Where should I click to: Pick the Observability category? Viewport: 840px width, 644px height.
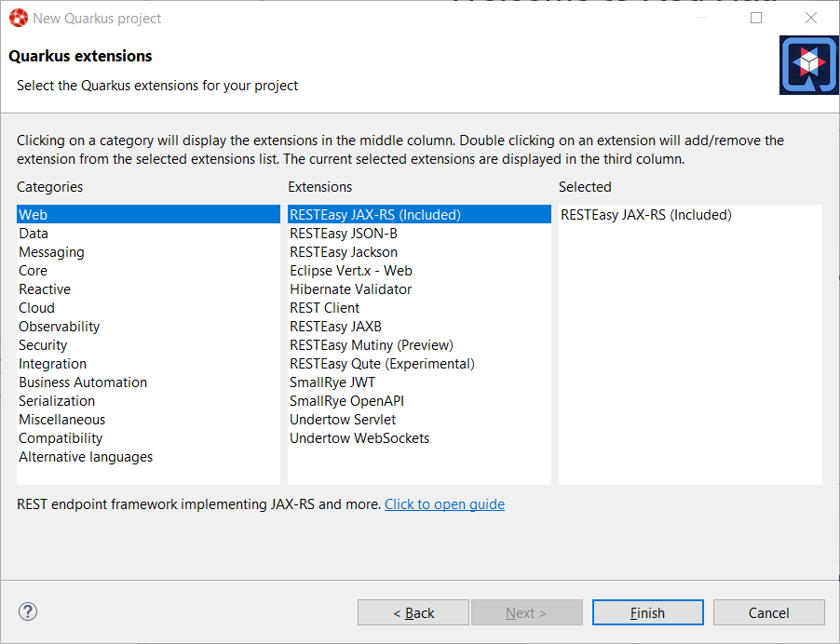[148, 326]
